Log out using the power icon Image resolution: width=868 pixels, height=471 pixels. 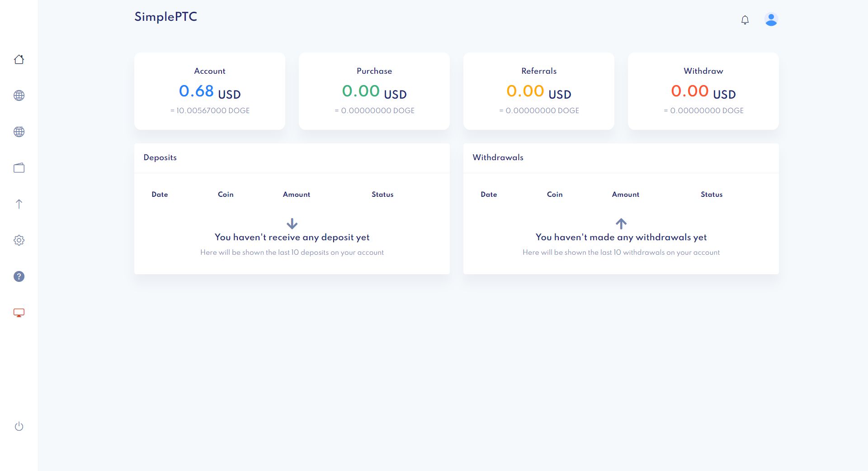(x=19, y=426)
